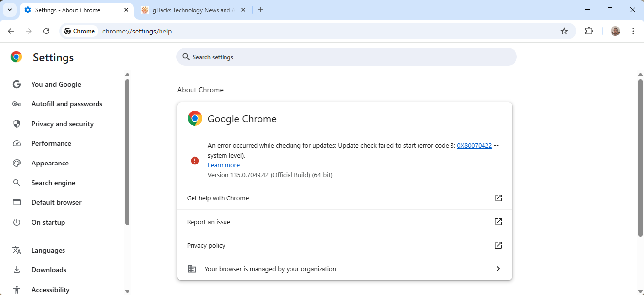This screenshot has height=295, width=644.
Task: Open the Extensions puzzle piece icon
Action: 589,31
